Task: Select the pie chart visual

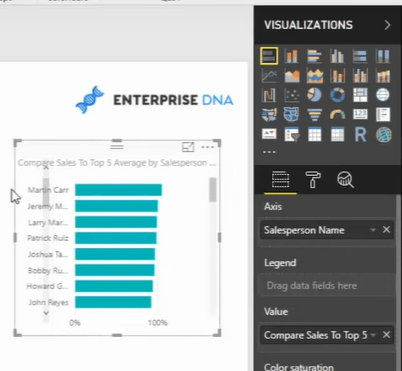Action: (x=314, y=95)
